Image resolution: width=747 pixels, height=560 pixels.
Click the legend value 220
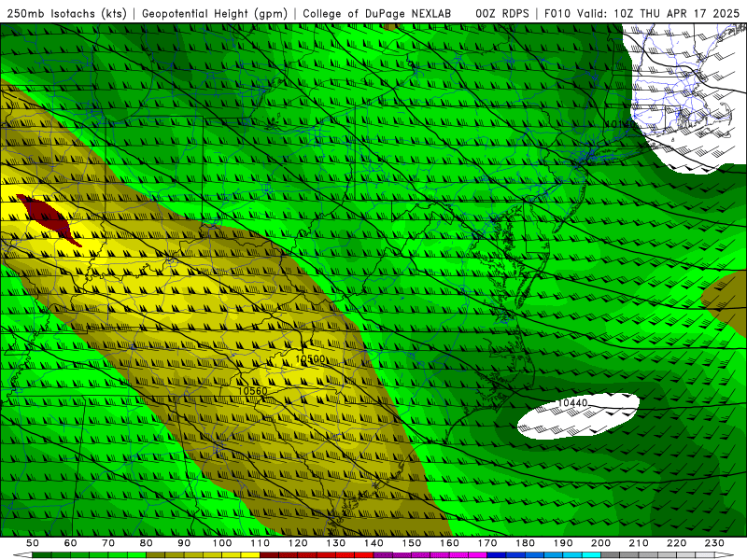[676, 543]
